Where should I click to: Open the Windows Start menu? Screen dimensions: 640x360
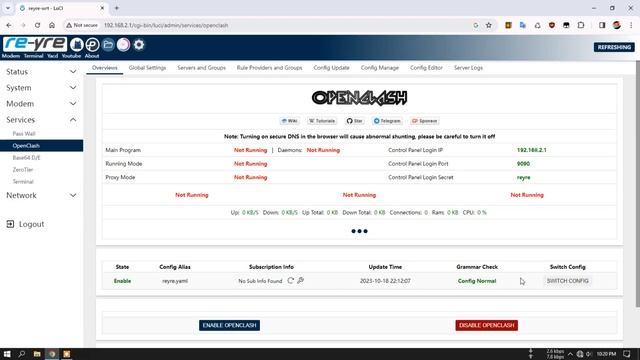pos(7,354)
